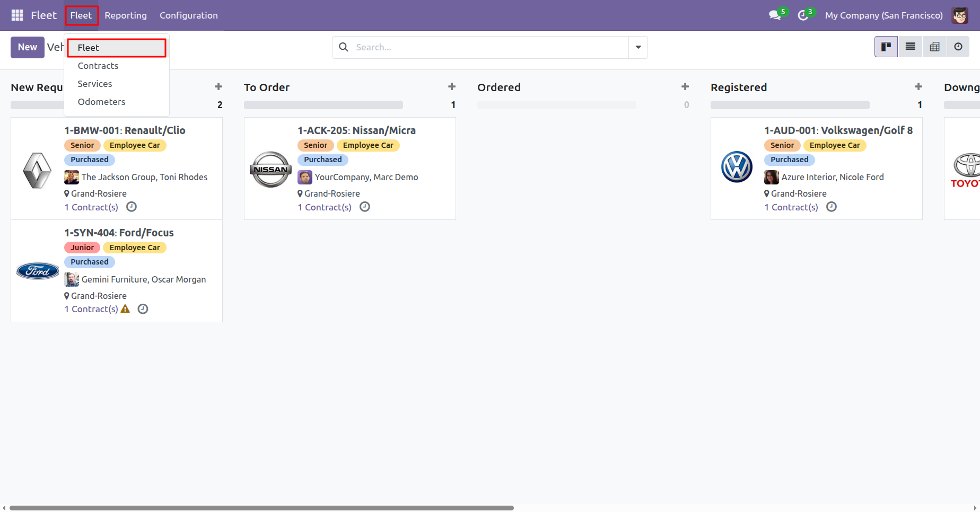This screenshot has width=980, height=512.
Task: Open the Ford logo thumbnail card
Action: 38,271
